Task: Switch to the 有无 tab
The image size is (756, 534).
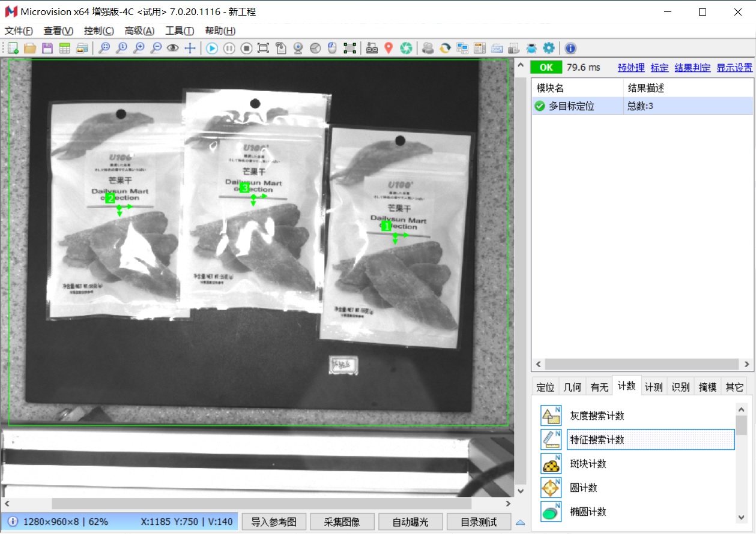Action: coord(599,387)
